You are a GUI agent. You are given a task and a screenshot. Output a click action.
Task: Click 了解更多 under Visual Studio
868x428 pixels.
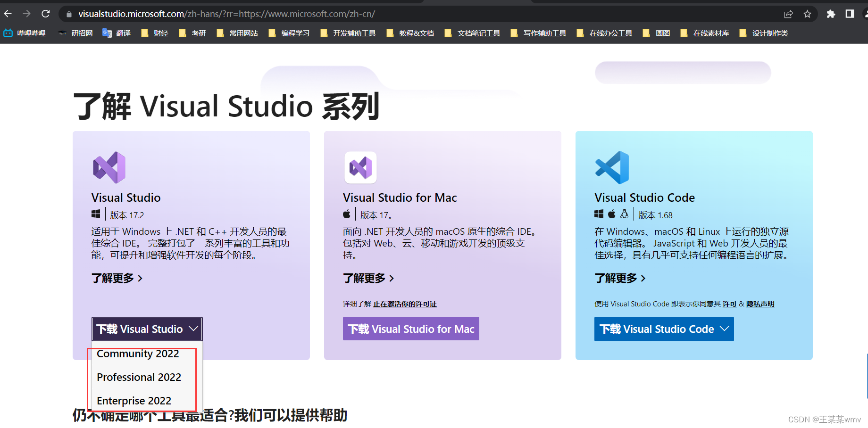point(117,278)
